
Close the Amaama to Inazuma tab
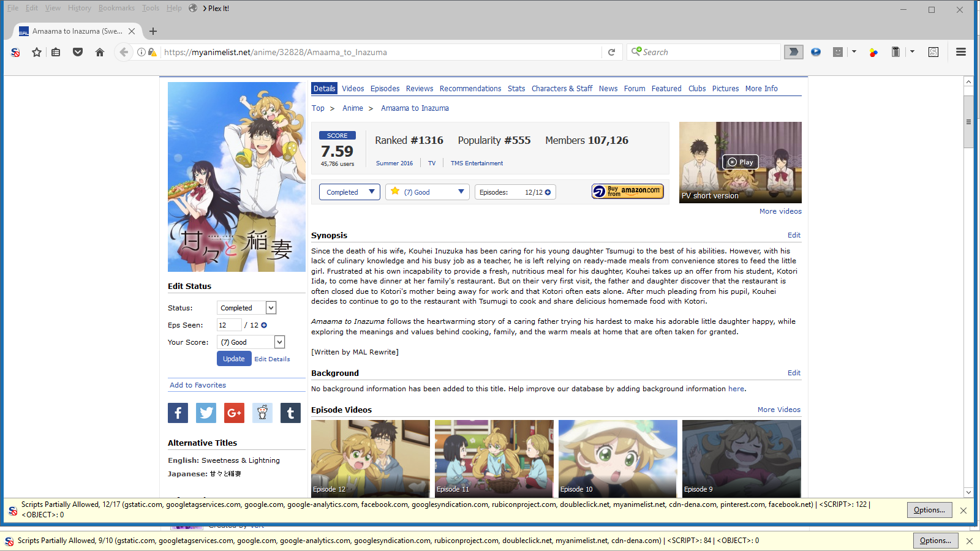coord(132,31)
